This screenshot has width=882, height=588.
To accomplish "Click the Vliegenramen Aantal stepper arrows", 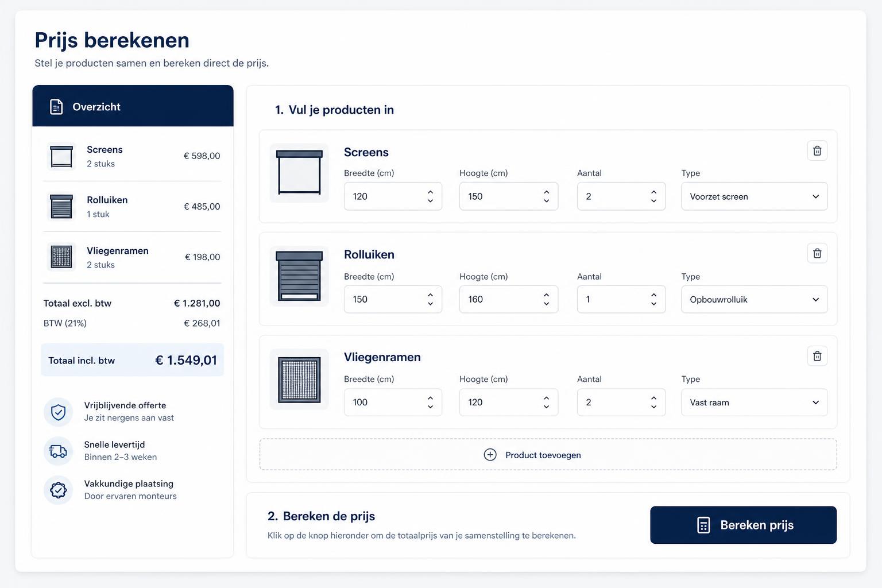I will coord(653,403).
